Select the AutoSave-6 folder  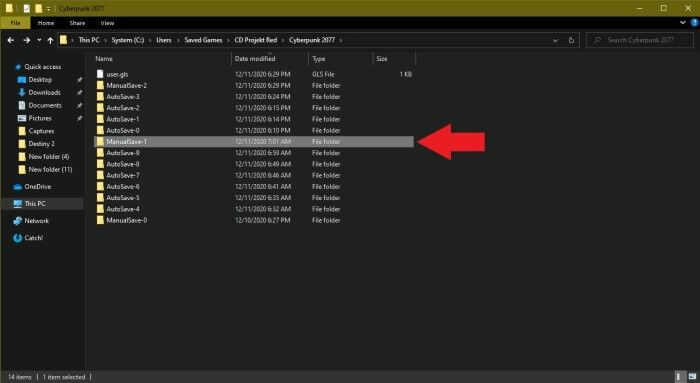click(123, 187)
